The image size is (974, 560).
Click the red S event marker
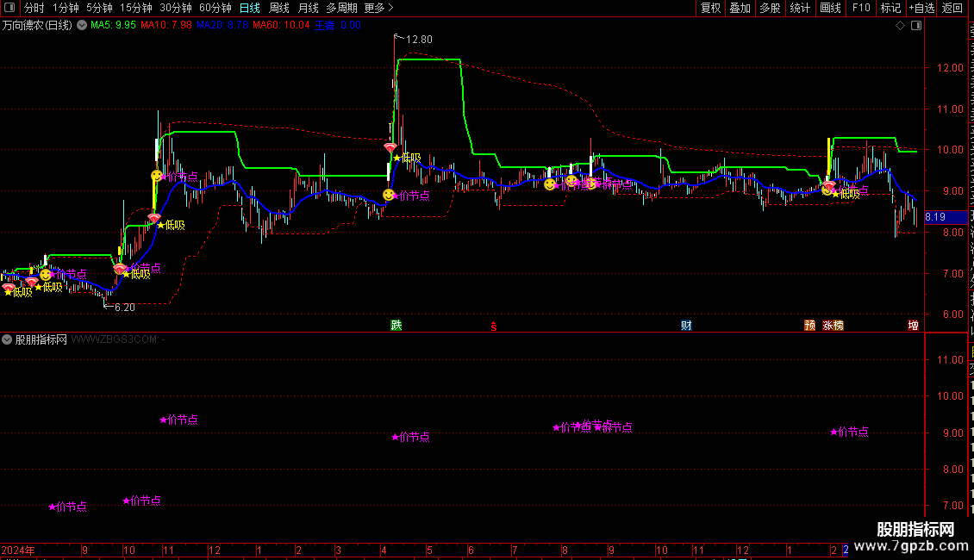494,325
